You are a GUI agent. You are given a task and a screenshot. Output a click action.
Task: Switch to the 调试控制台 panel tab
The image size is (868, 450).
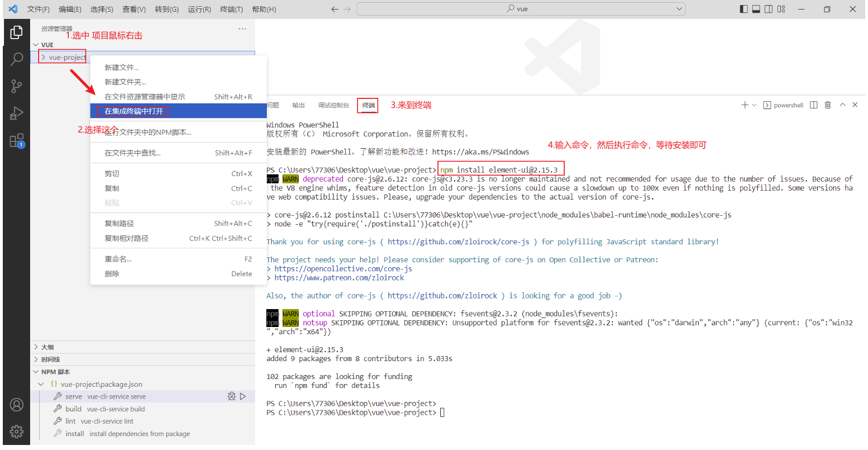tap(333, 105)
